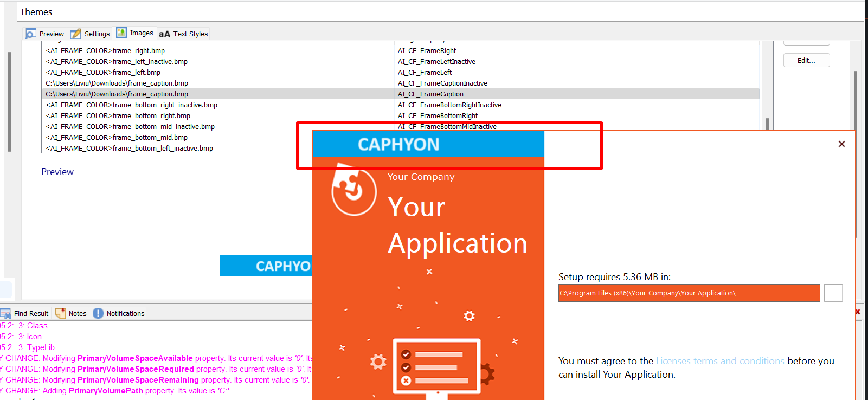Select the frame_bottom_right.bmp row
This screenshot has width=868, height=400.
click(118, 116)
